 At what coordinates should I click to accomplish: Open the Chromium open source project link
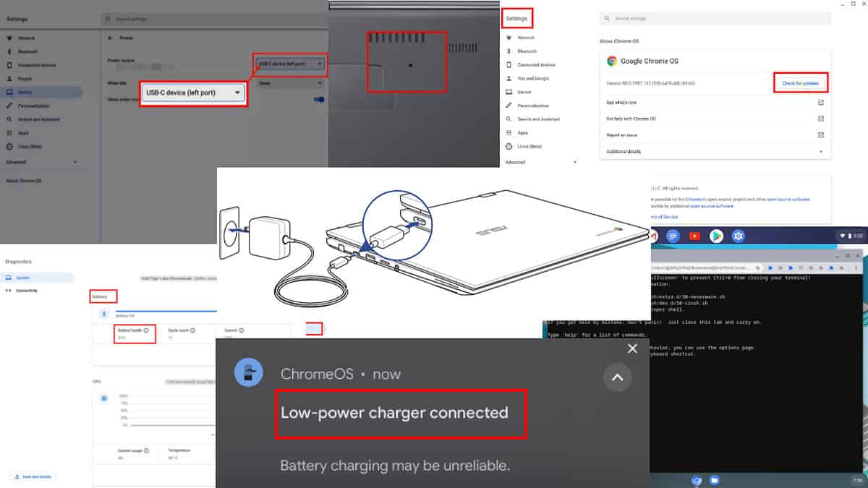695,199
